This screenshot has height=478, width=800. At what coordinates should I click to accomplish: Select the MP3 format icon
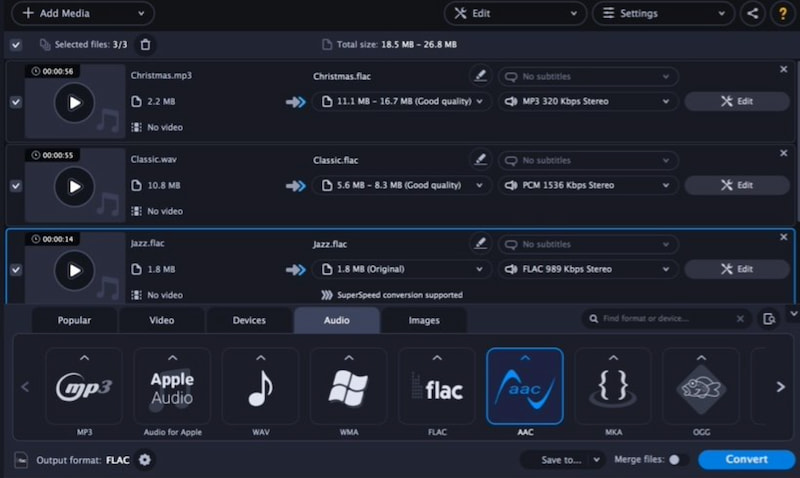(83, 386)
